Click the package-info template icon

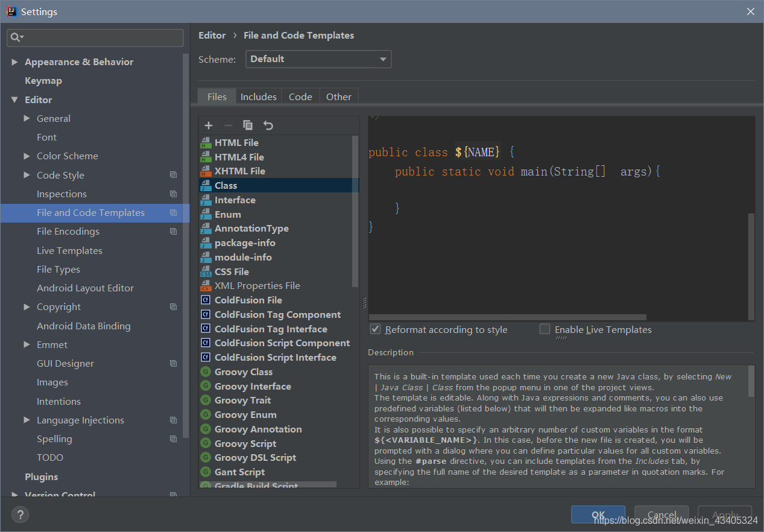point(206,243)
